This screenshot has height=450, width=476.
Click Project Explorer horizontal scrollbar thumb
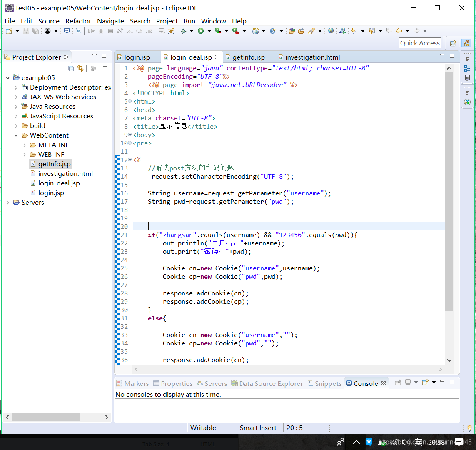46,417
